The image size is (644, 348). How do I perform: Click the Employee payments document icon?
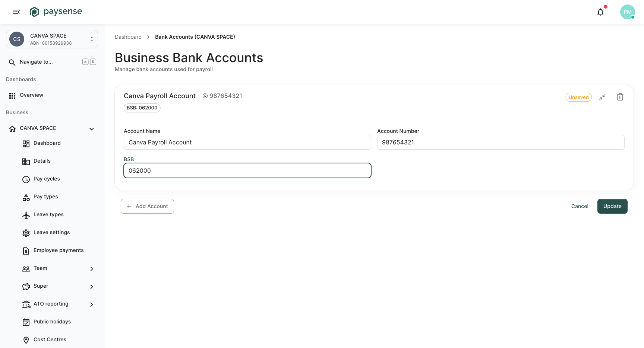(x=26, y=251)
